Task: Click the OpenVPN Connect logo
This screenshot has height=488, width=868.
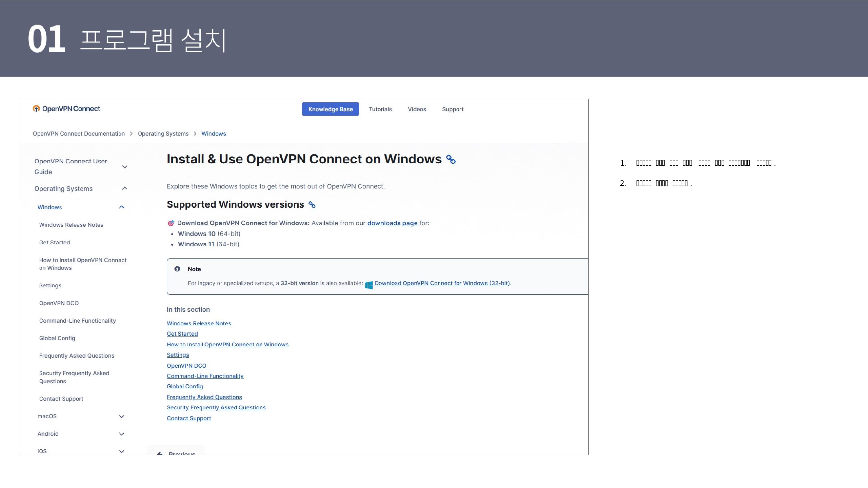Action: 66,109
